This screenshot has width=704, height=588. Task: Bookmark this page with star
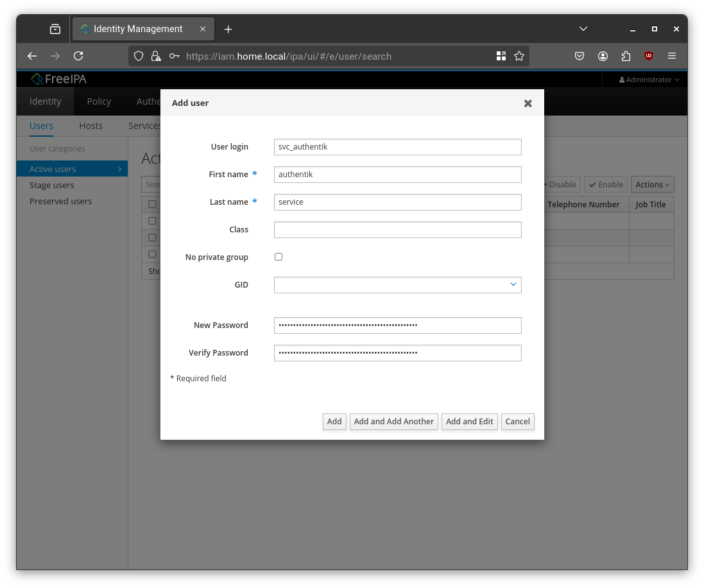519,56
